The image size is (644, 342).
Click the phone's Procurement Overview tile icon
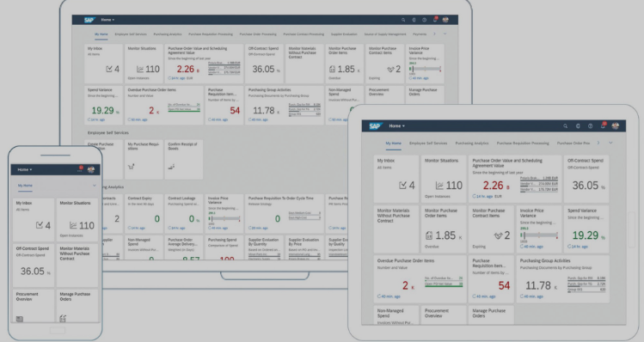pyautogui.click(x=19, y=319)
